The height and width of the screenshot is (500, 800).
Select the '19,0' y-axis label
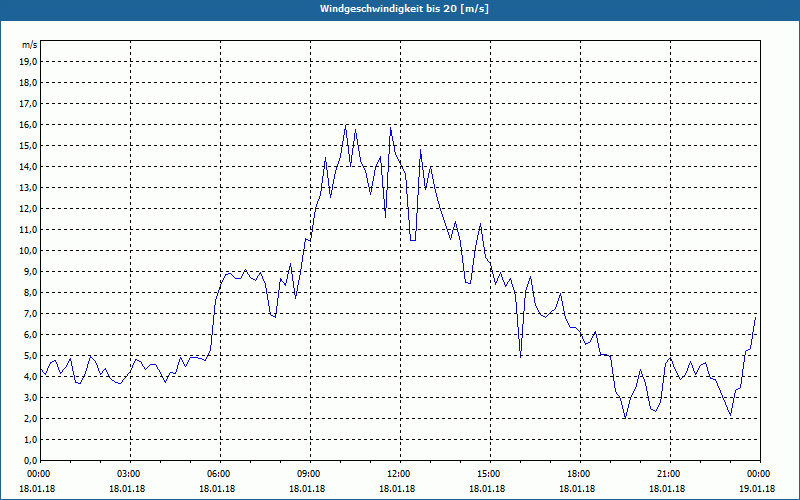(28, 62)
